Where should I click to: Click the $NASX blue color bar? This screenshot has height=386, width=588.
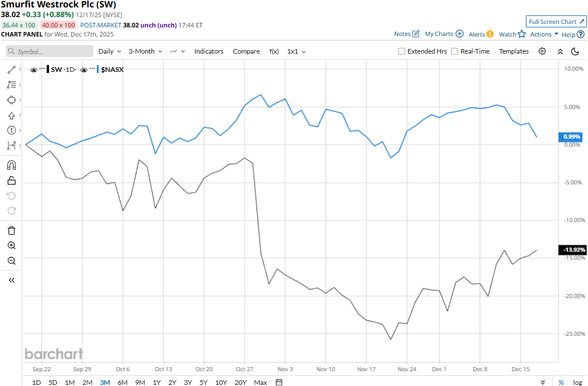[98, 70]
